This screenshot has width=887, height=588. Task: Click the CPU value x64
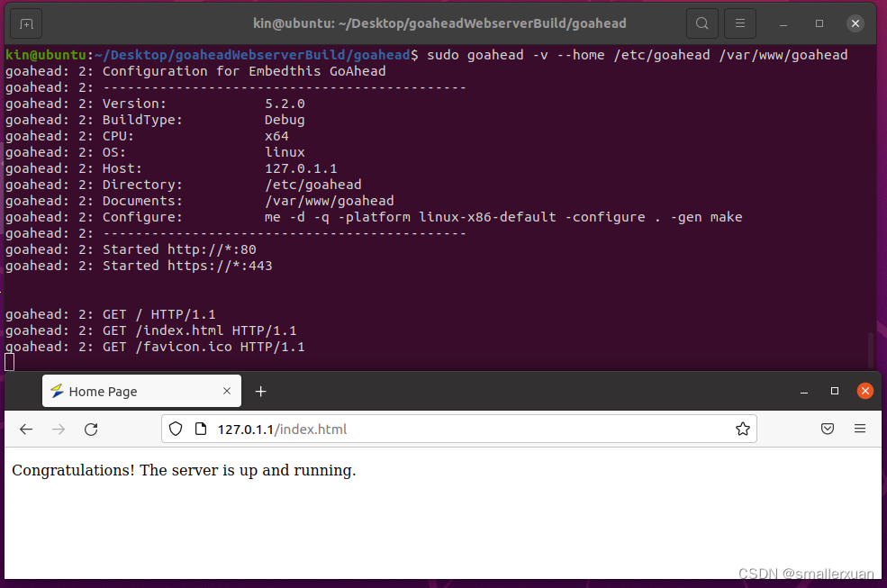tap(276, 136)
